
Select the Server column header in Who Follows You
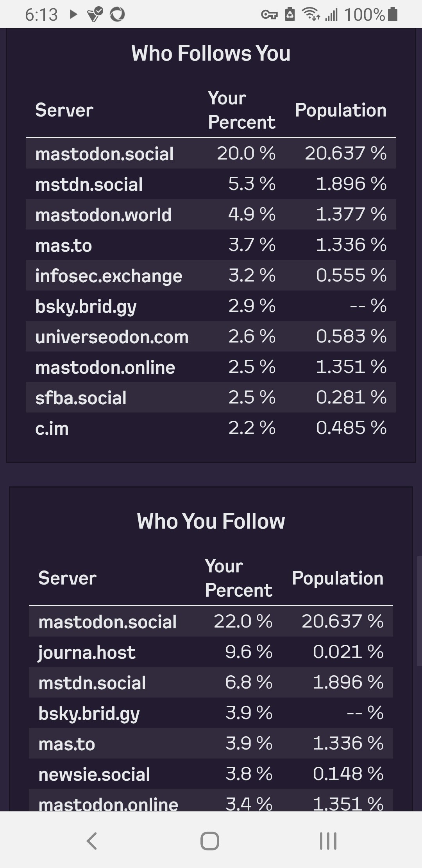tap(64, 110)
